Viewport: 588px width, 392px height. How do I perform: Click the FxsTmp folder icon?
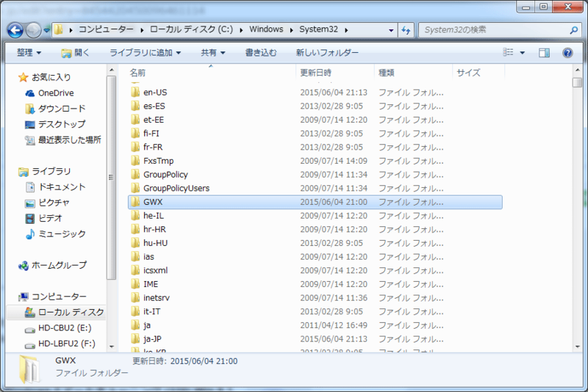[135, 161]
